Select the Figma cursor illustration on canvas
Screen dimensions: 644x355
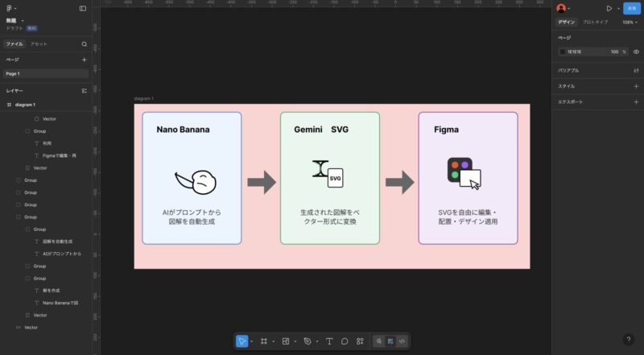tap(464, 173)
